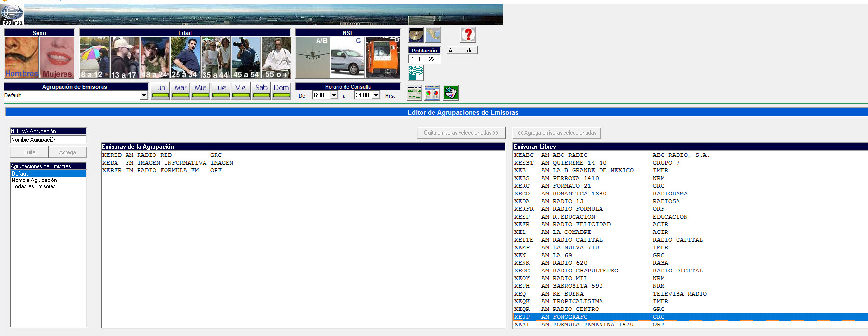Select XERC AM FORMATO 21 row
The height and width of the screenshot is (336, 868).
[690, 186]
